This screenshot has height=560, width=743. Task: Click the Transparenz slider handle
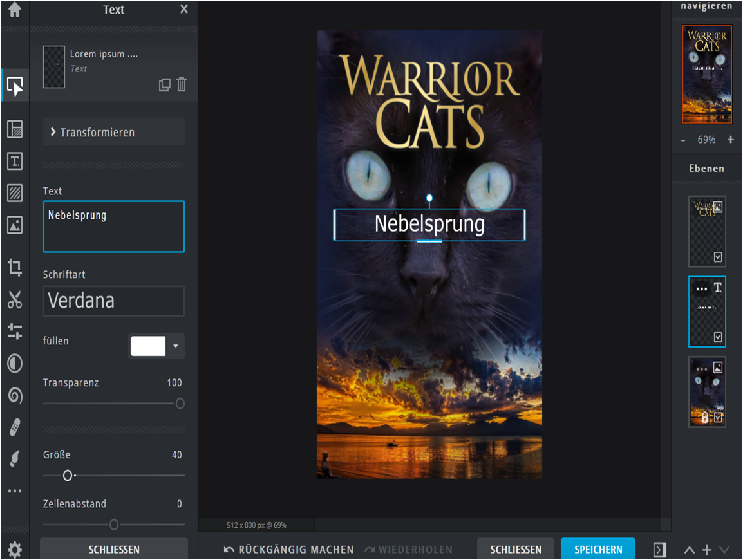coord(180,404)
